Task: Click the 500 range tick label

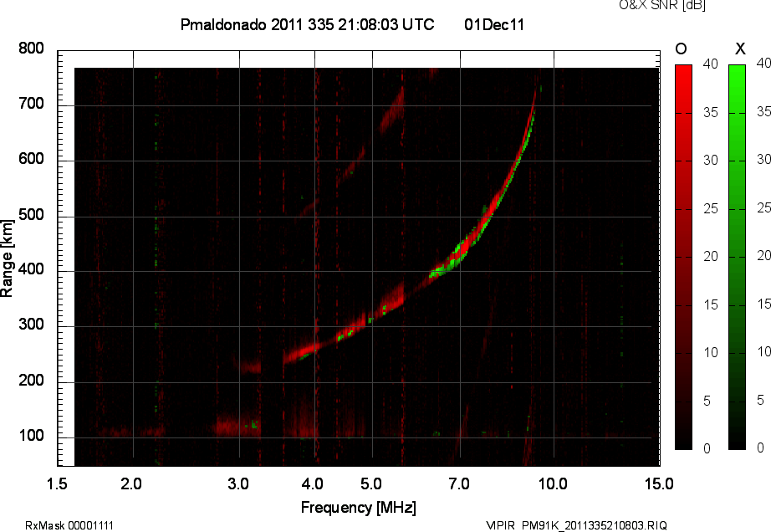Action: 31,215
